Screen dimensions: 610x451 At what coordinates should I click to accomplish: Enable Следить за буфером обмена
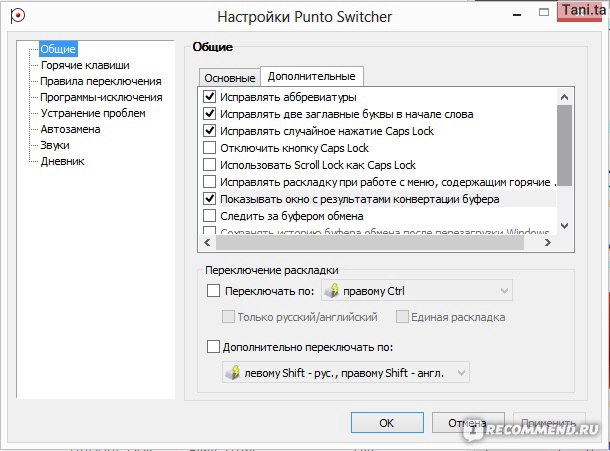pyautogui.click(x=209, y=216)
